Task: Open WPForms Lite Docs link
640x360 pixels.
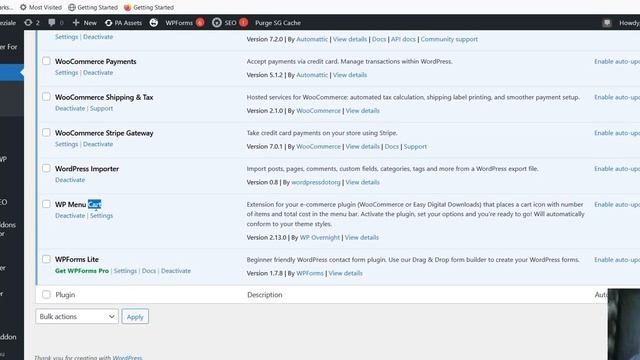Action: click(x=149, y=271)
